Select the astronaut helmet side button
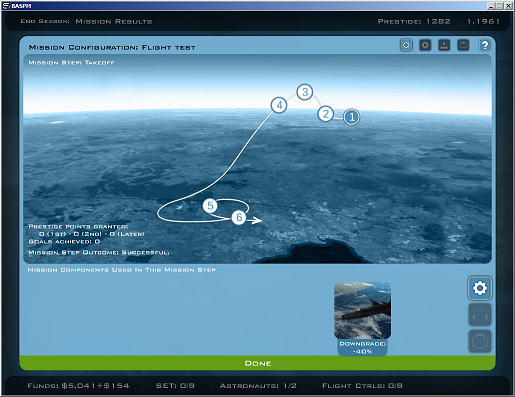515x397 pixels. point(479,341)
